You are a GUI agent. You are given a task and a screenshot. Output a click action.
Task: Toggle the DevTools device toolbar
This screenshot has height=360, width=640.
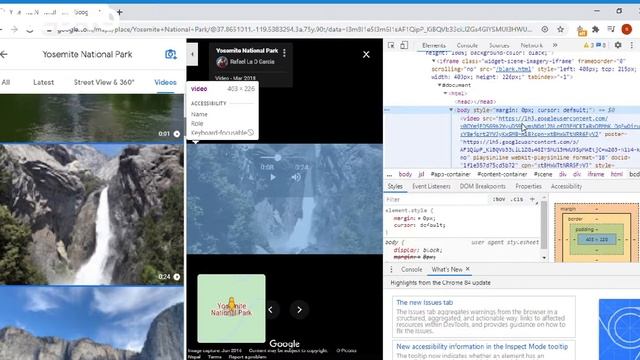pos(404,45)
